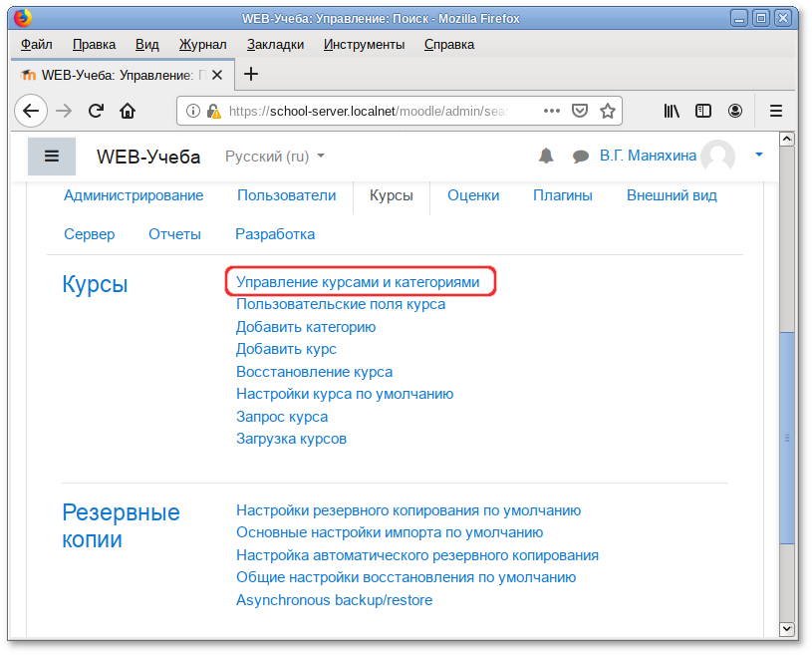Image resolution: width=812 pixels, height=655 pixels.
Task: Switch to the Отчеты tab
Action: click(x=174, y=234)
